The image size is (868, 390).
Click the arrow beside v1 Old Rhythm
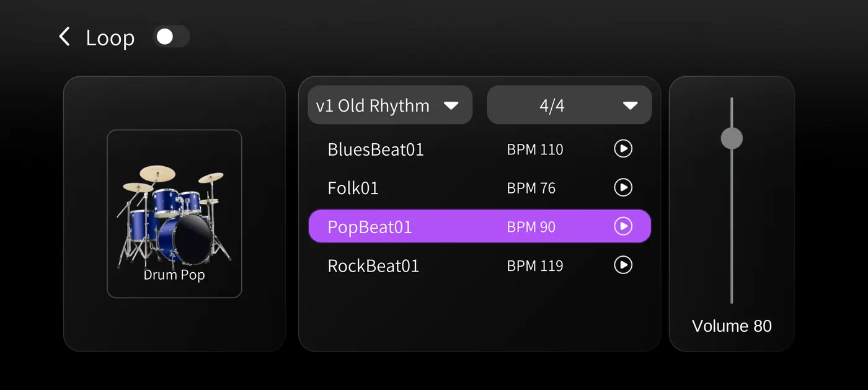click(x=451, y=106)
